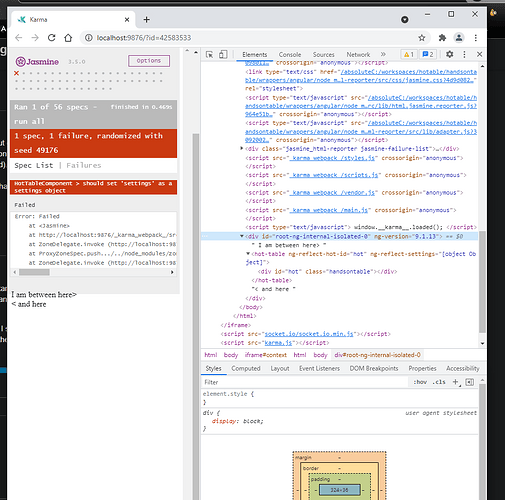Toggle the :hov element state panel
This screenshot has height=500, width=505.
point(420,382)
